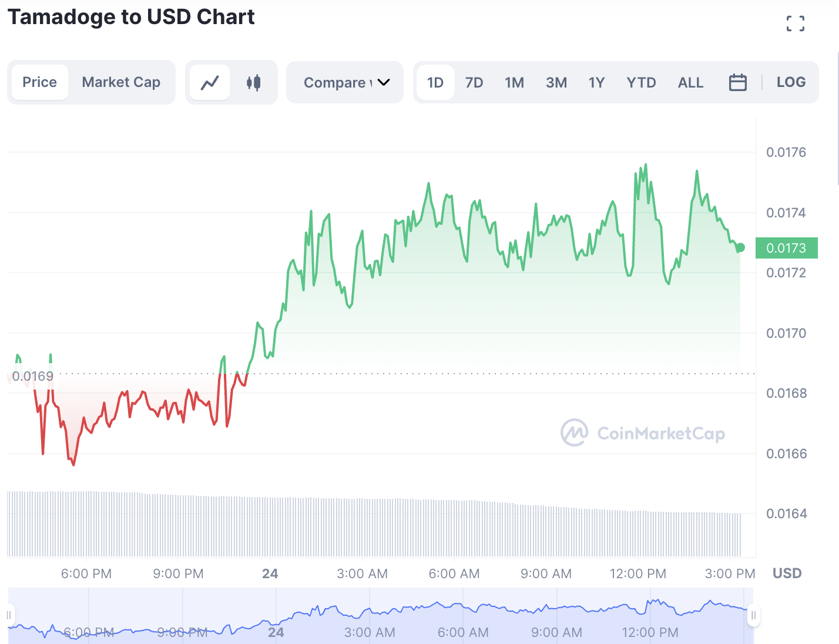The image size is (839, 644).
Task: Click the 0.0174 y-axis label
Action: pos(786,213)
